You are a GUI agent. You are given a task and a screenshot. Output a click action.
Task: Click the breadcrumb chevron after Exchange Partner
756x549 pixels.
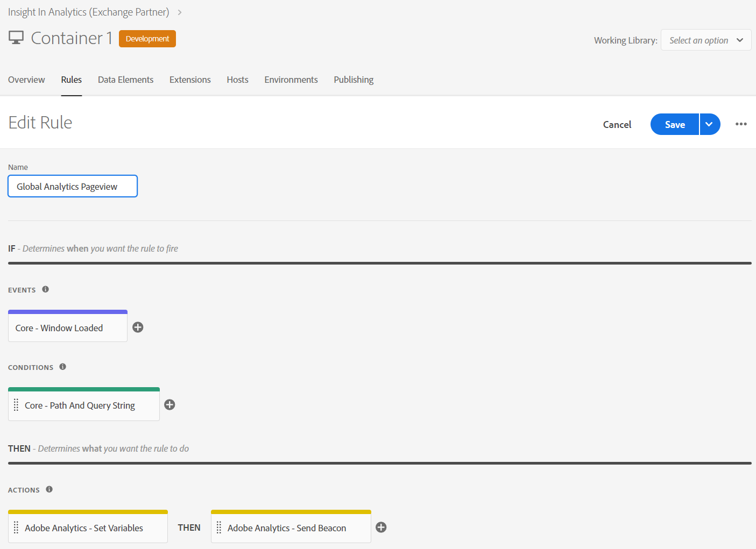click(180, 12)
